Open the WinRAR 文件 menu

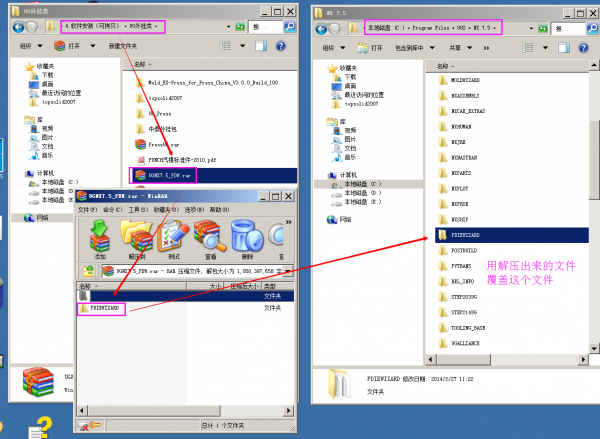87,210
